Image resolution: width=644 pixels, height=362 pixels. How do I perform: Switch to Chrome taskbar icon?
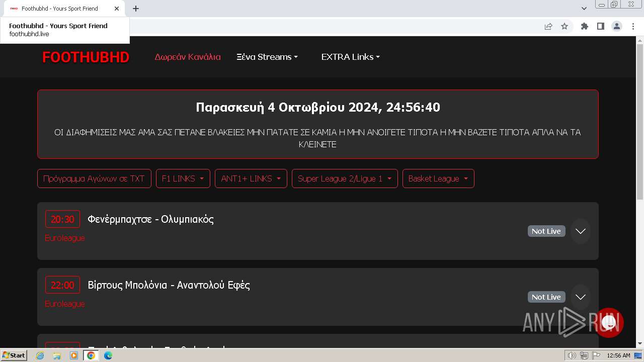pyautogui.click(x=91, y=355)
